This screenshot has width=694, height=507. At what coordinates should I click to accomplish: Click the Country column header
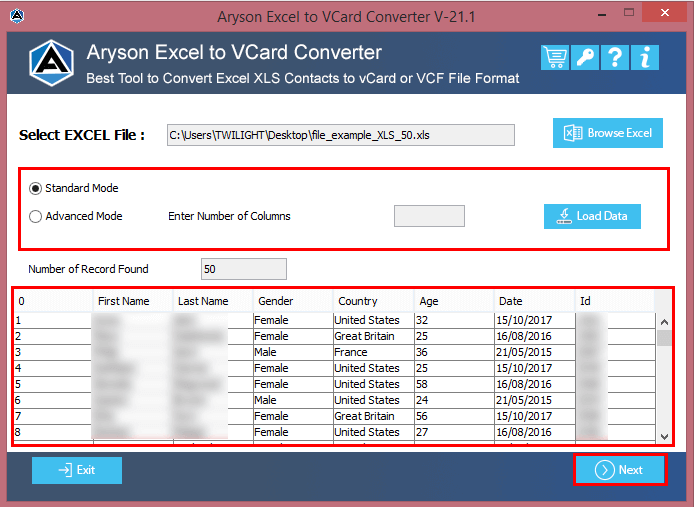(374, 302)
